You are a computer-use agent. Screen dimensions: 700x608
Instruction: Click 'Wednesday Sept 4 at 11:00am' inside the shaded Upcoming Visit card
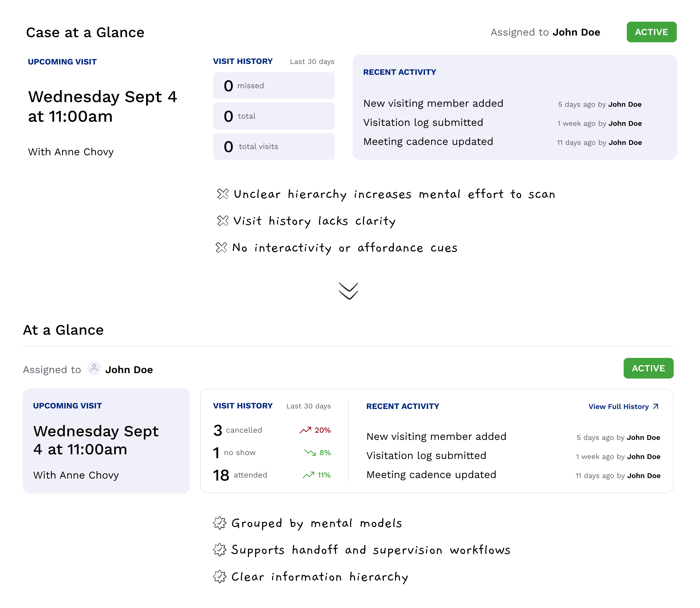pyautogui.click(x=96, y=440)
